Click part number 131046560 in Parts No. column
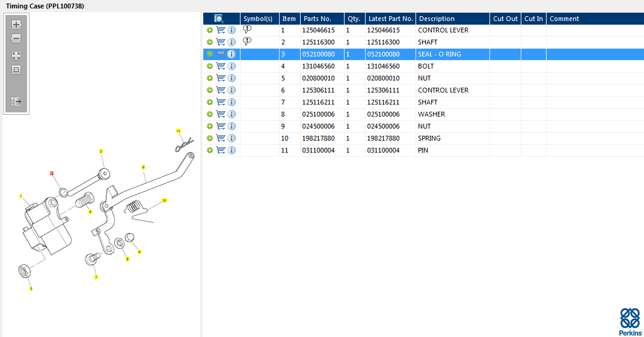Screen dimensions: 644x337 [318, 66]
